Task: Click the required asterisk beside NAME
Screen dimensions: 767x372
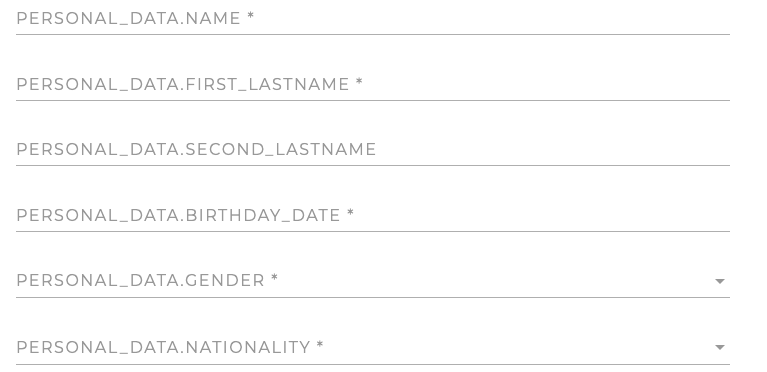Action: [x=251, y=16]
